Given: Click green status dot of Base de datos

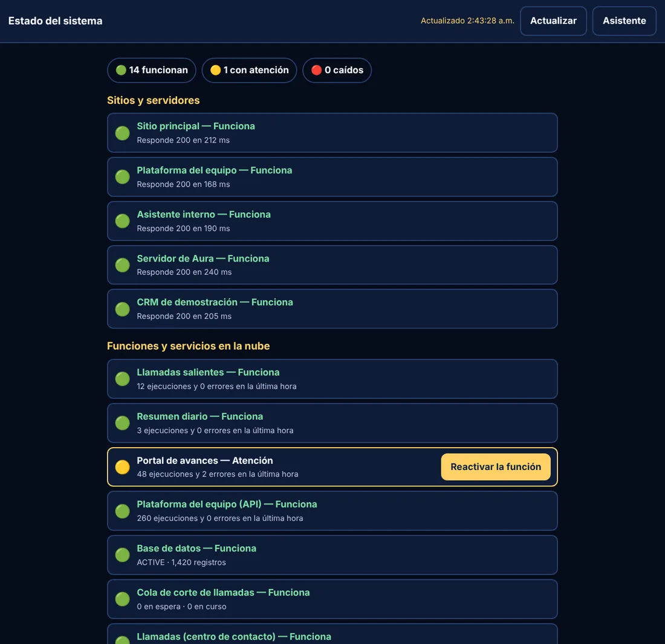Looking at the screenshot, I should [123, 555].
